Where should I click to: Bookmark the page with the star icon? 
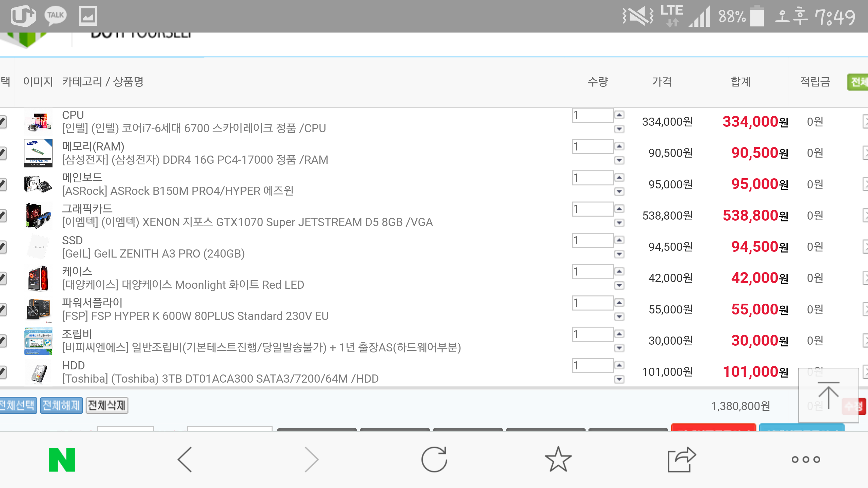pyautogui.click(x=558, y=460)
